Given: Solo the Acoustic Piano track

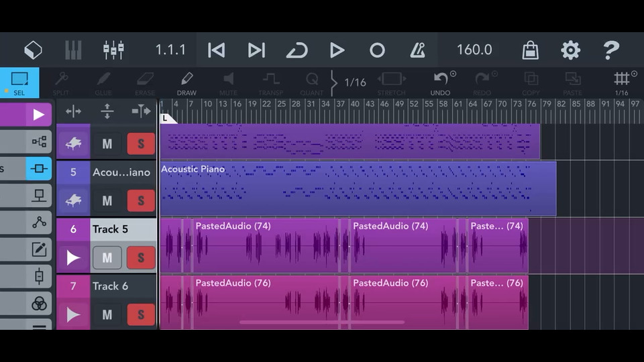Looking at the screenshot, I should point(141,200).
